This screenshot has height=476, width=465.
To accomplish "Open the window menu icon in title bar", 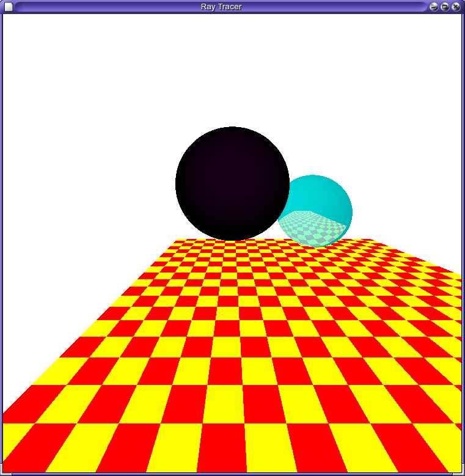I will (x=9, y=7).
